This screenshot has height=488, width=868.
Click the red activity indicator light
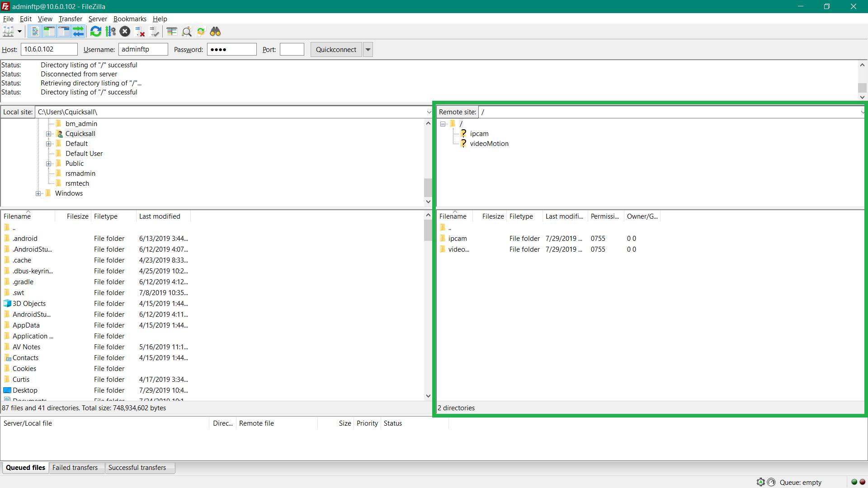pyautogui.click(x=862, y=482)
